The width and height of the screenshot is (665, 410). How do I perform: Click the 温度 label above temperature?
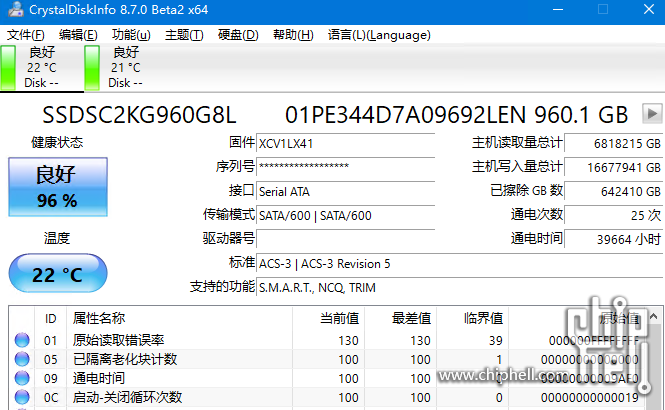(x=57, y=238)
